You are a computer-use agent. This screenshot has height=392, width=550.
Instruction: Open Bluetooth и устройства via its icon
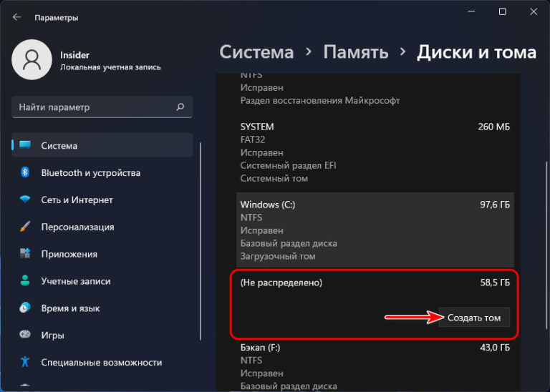tap(25, 172)
